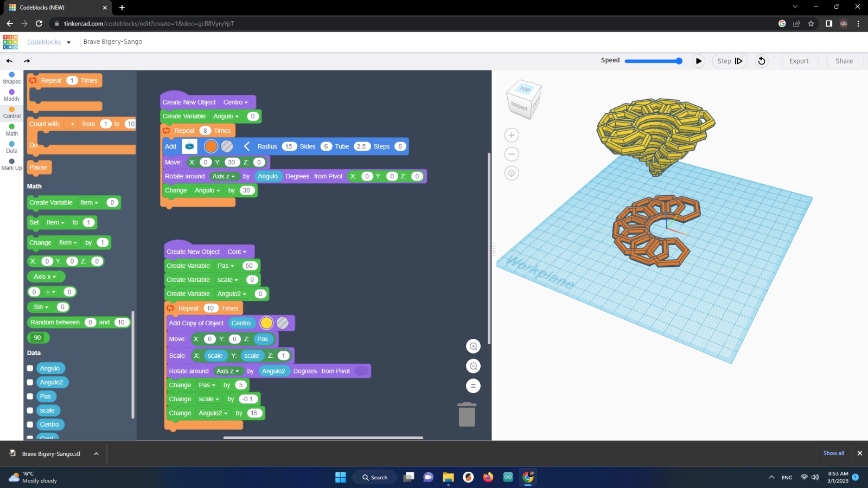Viewport: 868px width, 488px height.
Task: Undo the last codeblock action
Action: 9,61
